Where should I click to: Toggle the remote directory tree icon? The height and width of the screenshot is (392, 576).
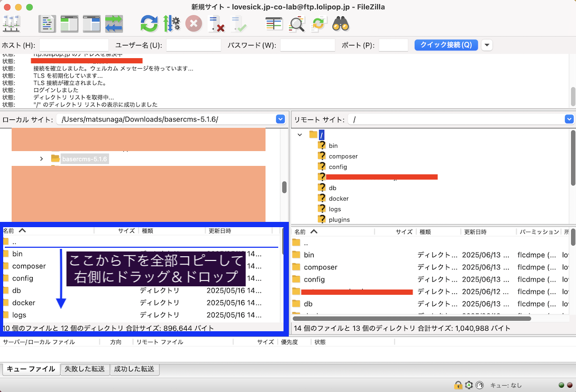(x=92, y=24)
